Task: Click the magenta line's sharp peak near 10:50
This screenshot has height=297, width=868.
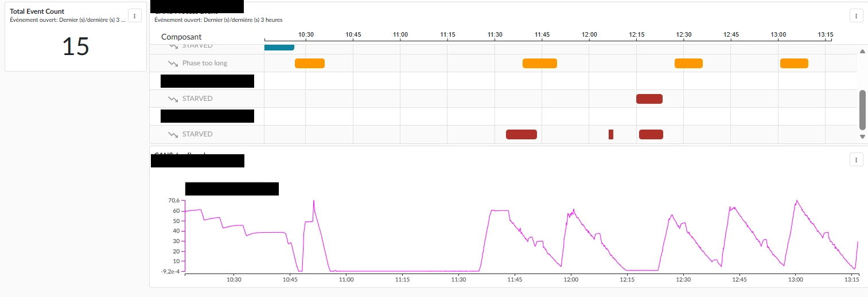Action: pos(314,201)
